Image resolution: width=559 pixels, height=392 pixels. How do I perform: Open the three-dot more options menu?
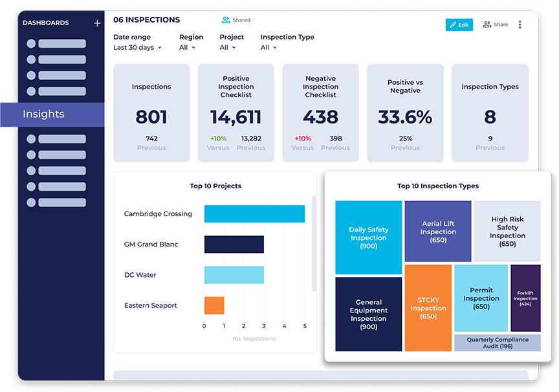520,25
